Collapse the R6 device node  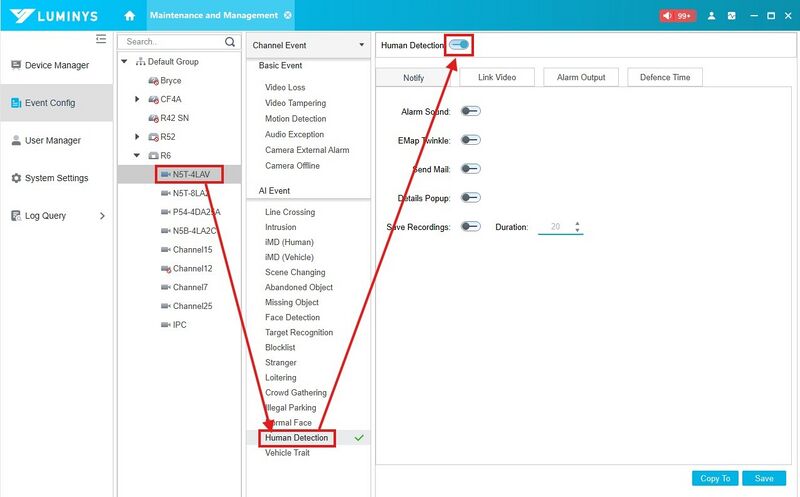(x=137, y=155)
